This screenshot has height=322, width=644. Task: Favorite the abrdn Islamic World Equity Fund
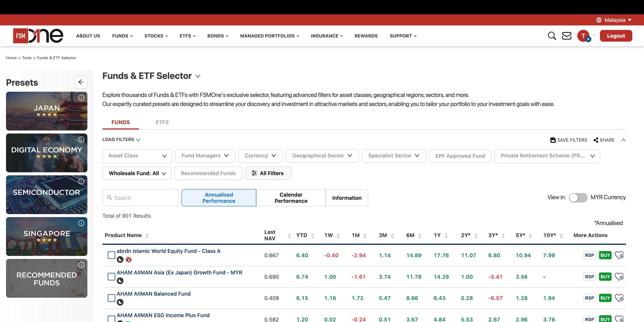pyautogui.click(x=619, y=255)
